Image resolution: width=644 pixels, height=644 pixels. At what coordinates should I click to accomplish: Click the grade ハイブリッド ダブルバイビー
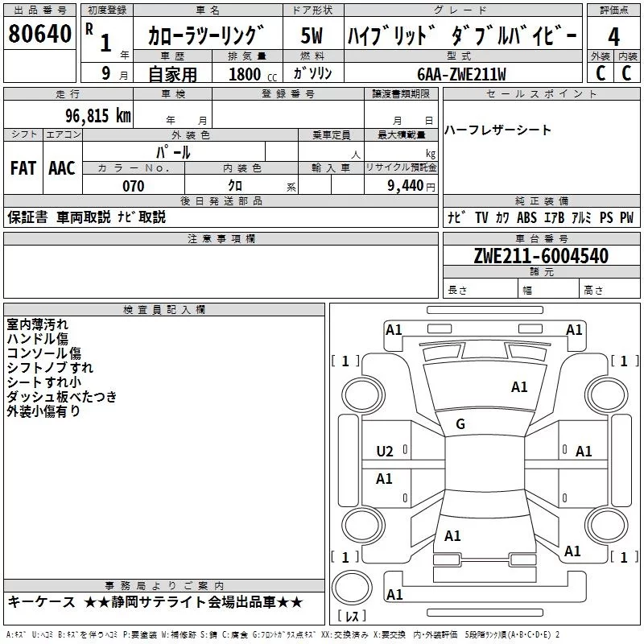(462, 35)
